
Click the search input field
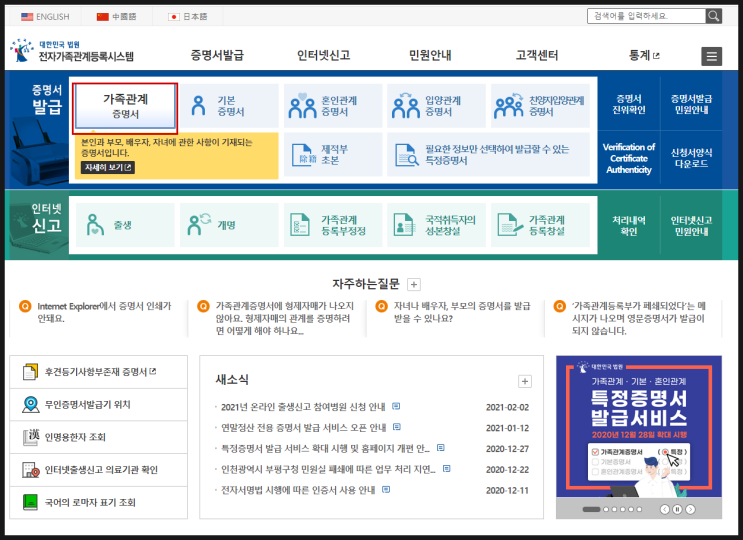(x=646, y=16)
